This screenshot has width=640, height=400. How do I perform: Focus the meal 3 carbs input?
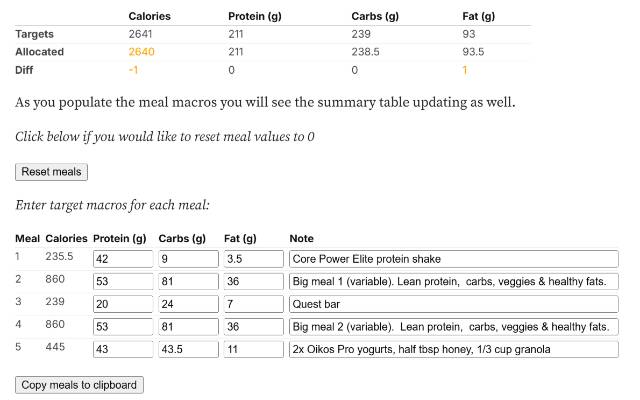[x=188, y=304]
